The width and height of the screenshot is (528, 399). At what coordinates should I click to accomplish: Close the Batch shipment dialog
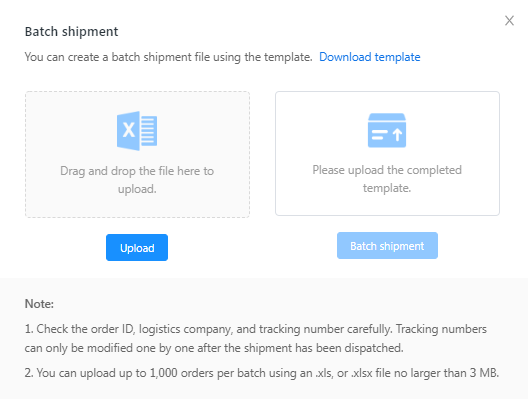click(509, 21)
